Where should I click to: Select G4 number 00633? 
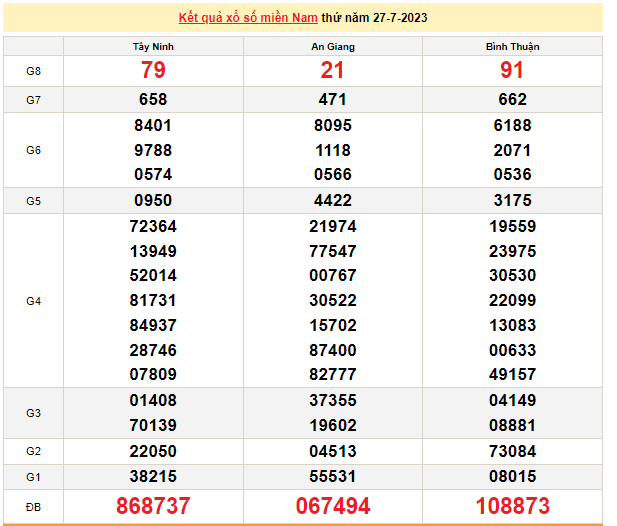512,350
